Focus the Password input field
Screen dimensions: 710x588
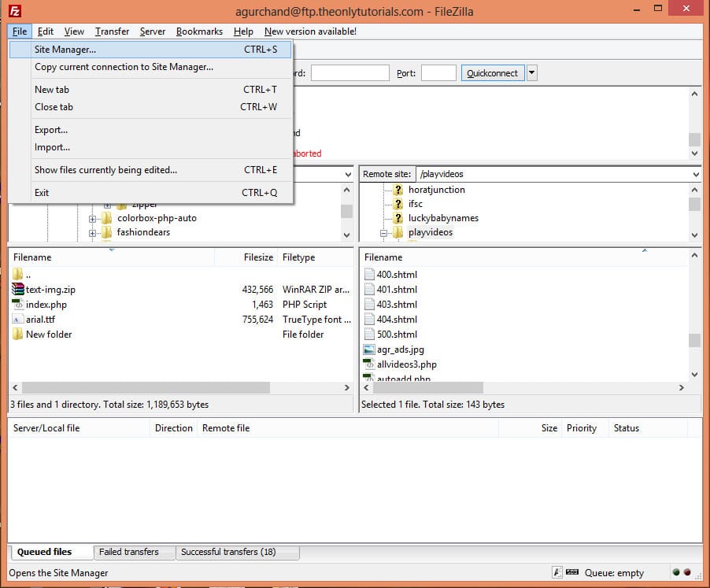click(x=349, y=73)
